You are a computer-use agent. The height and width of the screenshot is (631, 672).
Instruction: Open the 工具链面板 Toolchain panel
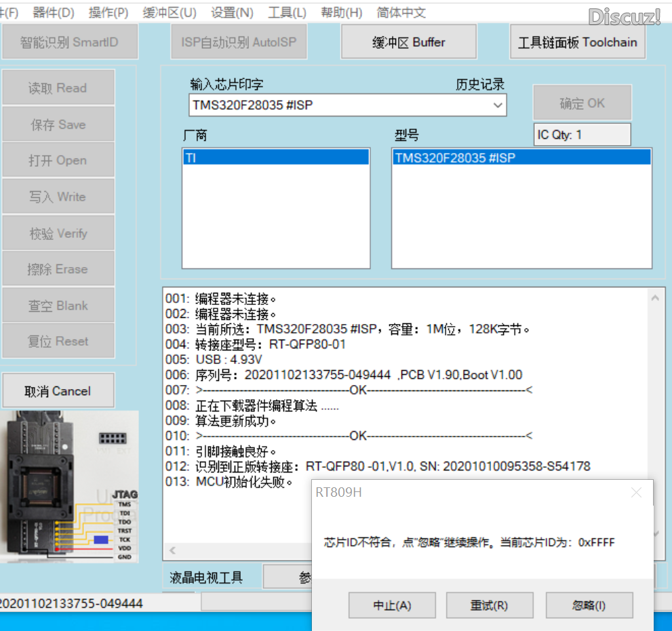(577, 41)
